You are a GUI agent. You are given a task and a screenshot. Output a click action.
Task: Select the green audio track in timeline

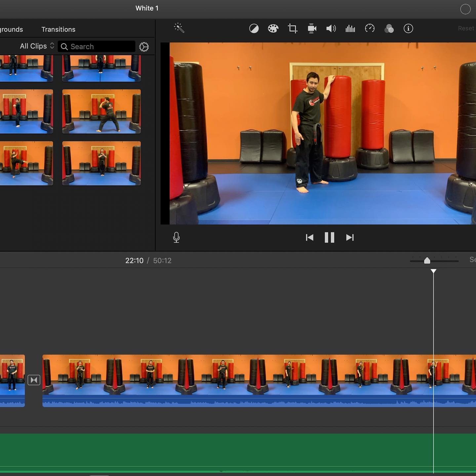(x=238, y=453)
